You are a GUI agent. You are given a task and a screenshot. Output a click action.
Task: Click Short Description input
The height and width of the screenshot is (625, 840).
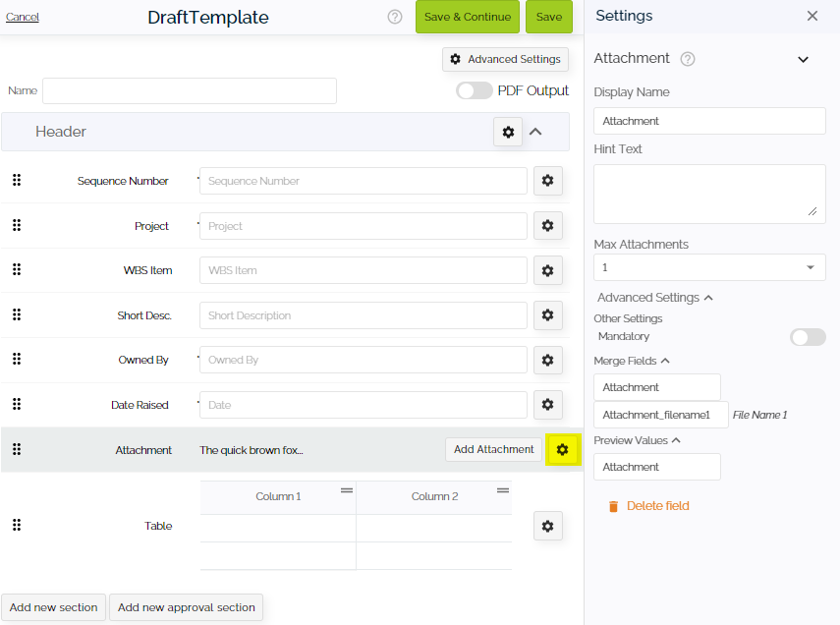(x=364, y=315)
